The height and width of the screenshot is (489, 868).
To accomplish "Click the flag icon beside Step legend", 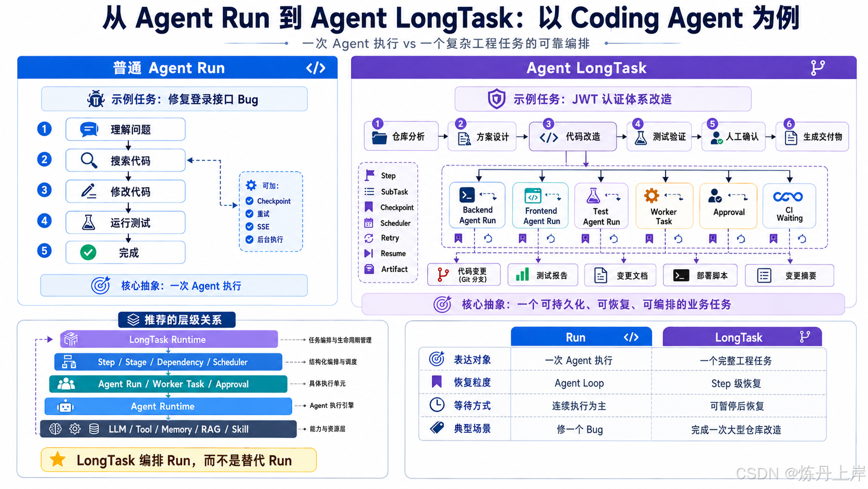I will click(x=370, y=175).
